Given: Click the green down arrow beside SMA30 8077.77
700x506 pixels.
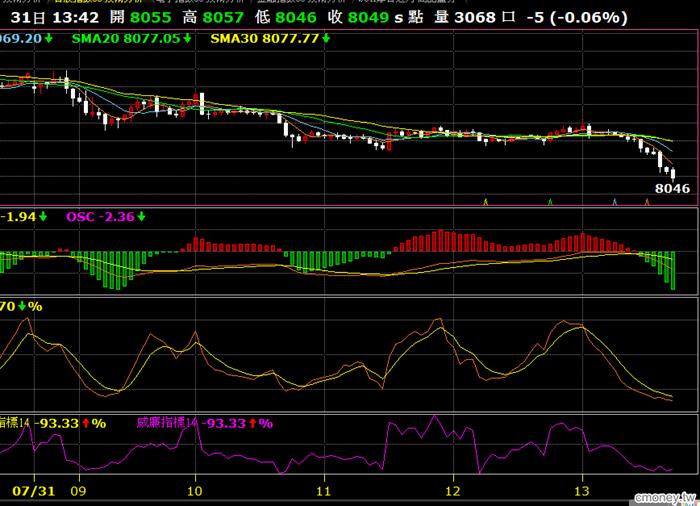Looking at the screenshot, I should (326, 38).
